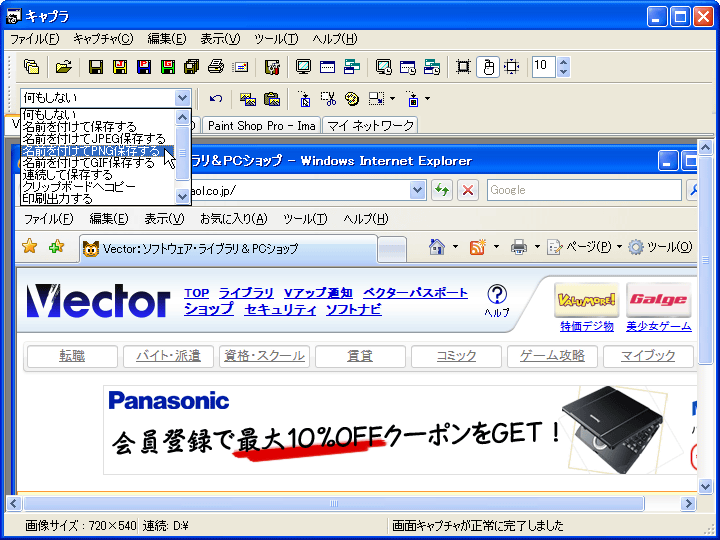Viewport: 720px width, 540px height.
Task: Save as JPEG with yellow floppy icon
Action: click(120, 67)
